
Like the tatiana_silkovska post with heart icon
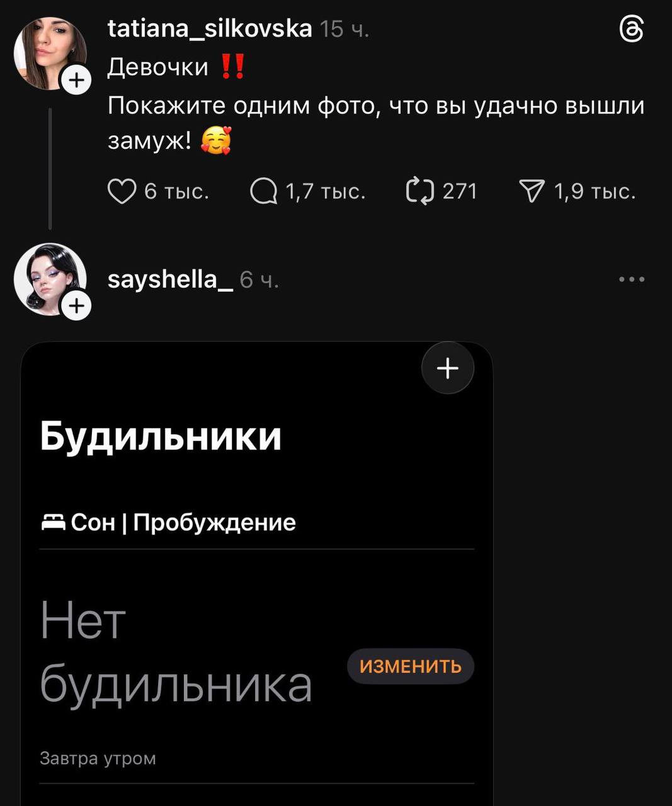click(x=122, y=191)
